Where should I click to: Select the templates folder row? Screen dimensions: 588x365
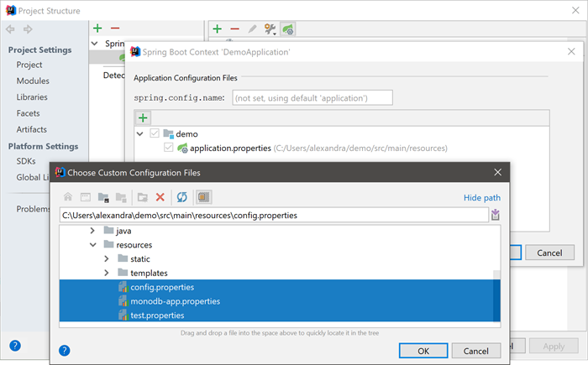(x=280, y=273)
